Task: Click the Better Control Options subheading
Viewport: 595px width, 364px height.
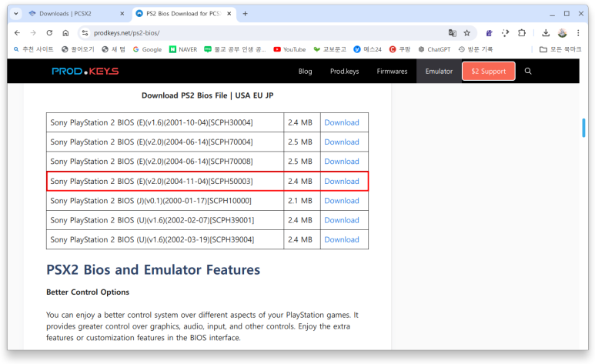Action: click(x=88, y=292)
